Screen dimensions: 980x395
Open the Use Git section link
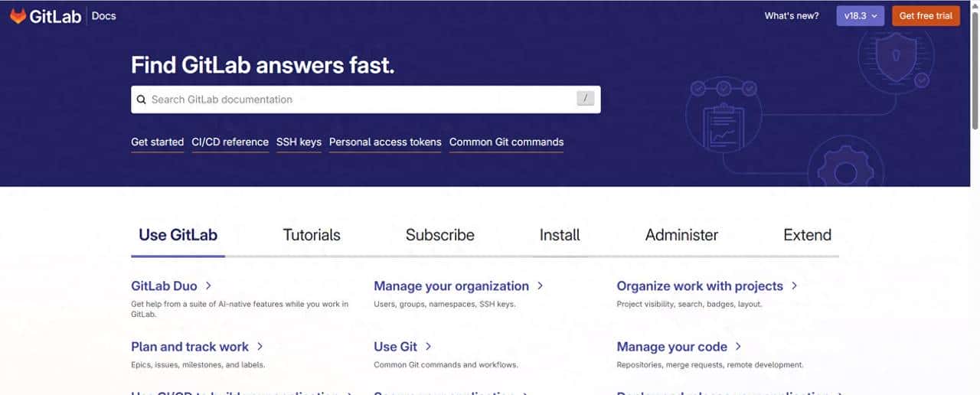[x=395, y=347]
